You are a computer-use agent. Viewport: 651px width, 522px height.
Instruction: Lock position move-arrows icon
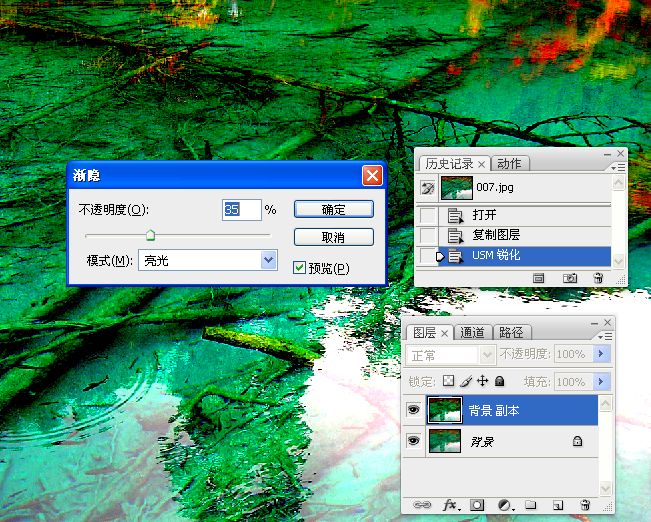click(x=483, y=381)
